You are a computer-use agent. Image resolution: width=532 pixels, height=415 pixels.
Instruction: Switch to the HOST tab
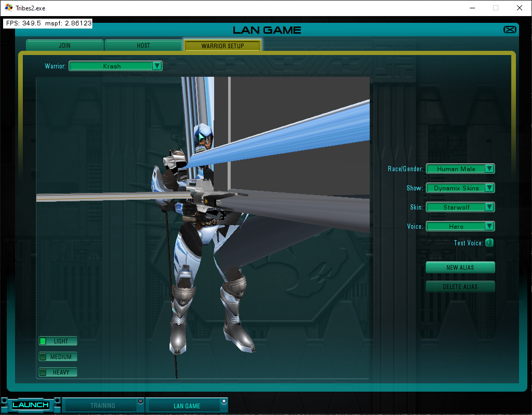[144, 46]
